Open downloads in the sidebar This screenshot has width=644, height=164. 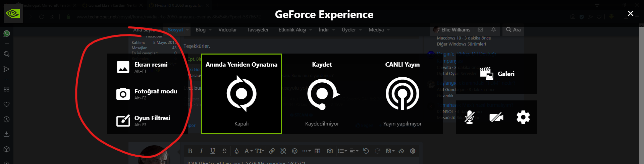click(x=6, y=134)
